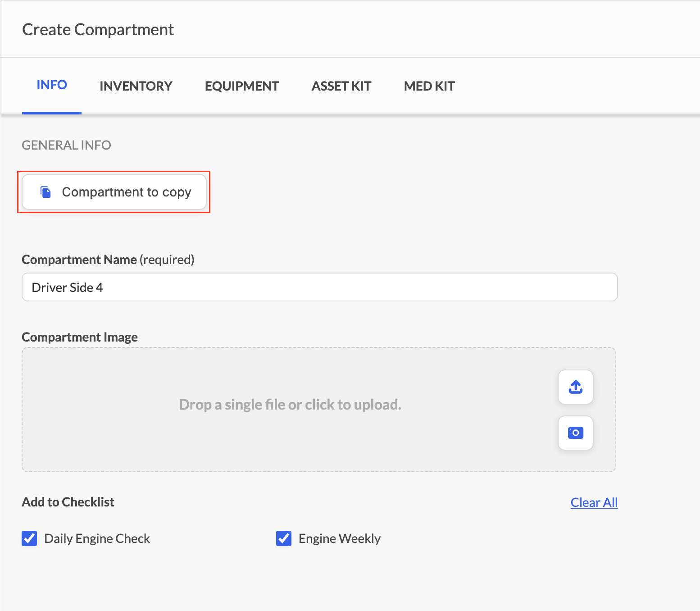Uncheck the Daily Engine Check checkbox
This screenshot has width=700, height=611.
29,538
